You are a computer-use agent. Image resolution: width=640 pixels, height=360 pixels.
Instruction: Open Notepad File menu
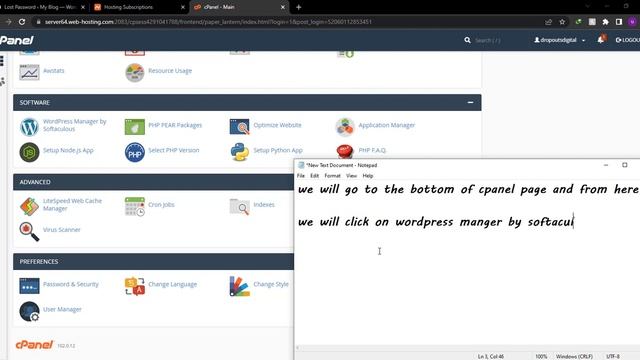301,176
